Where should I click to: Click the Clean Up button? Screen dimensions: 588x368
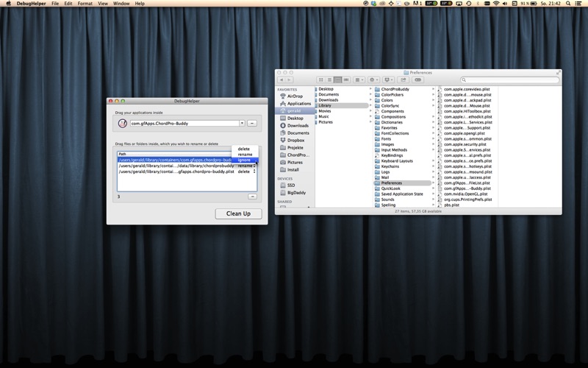point(238,213)
